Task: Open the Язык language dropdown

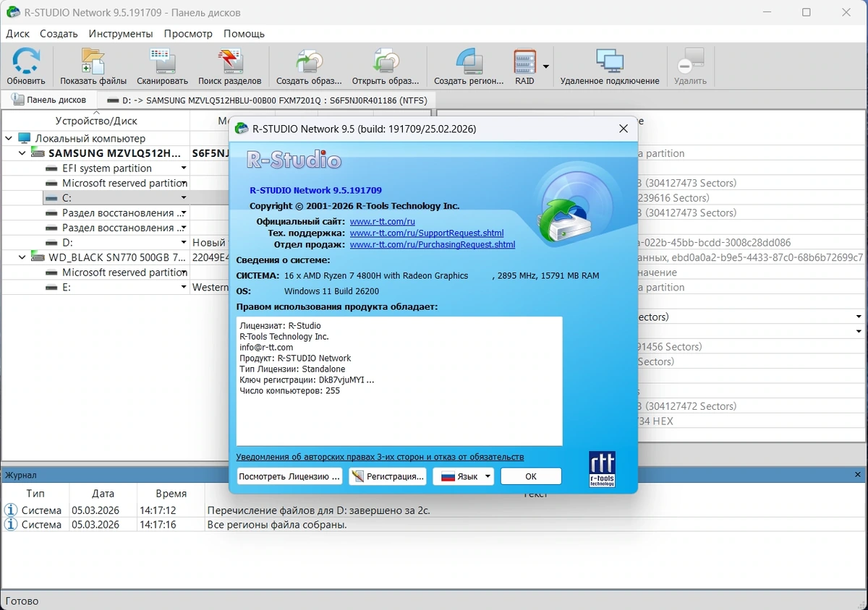Action: click(x=463, y=476)
